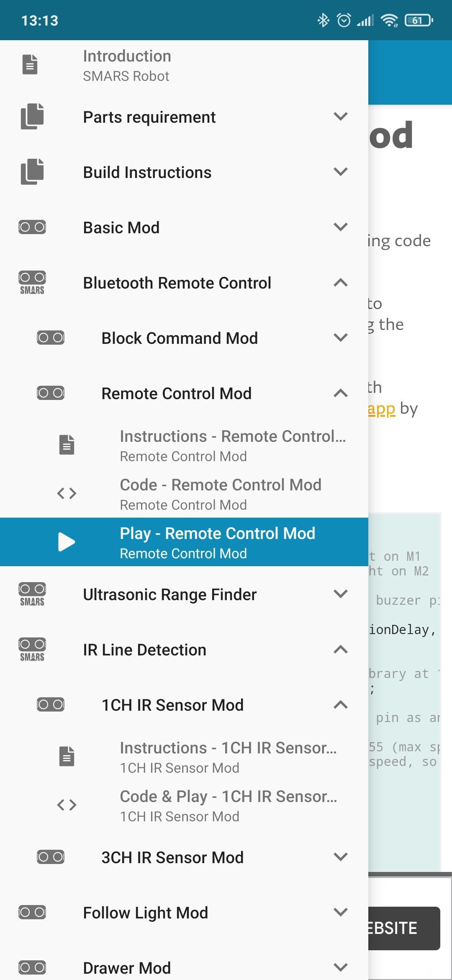Tap the robot icon beside Block Command Mod
The height and width of the screenshot is (980, 452).
click(x=51, y=338)
